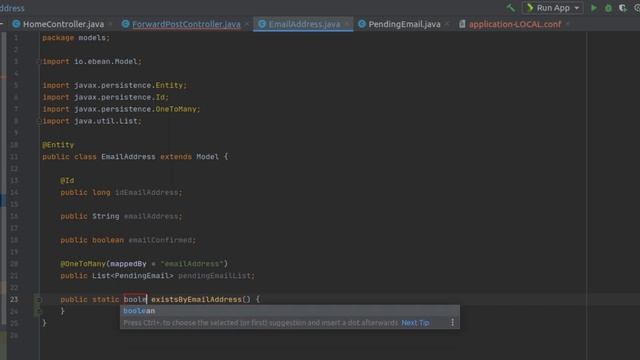
Task: Open the three-dot options in completion popup
Action: (452, 322)
